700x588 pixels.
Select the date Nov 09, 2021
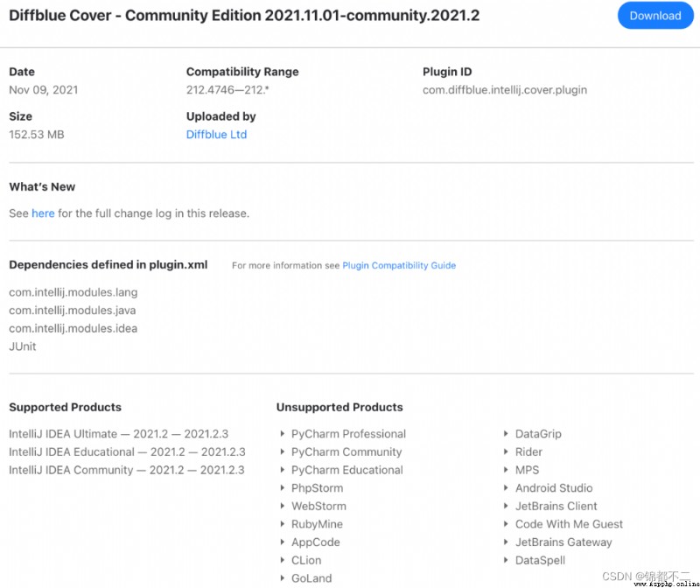[43, 90]
